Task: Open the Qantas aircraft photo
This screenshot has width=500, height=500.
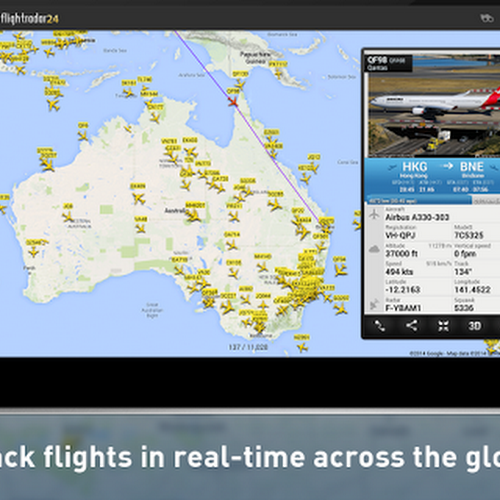Action: 433,106
